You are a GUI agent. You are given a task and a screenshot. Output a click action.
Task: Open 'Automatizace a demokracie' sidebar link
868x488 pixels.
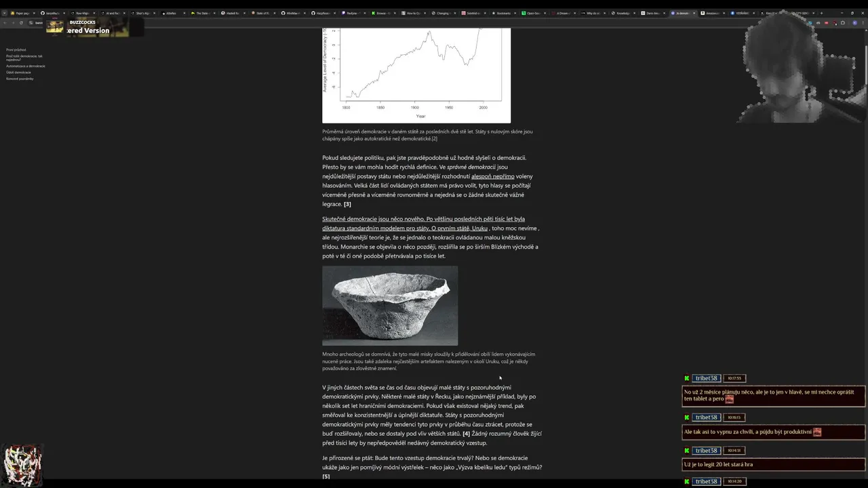click(x=26, y=66)
